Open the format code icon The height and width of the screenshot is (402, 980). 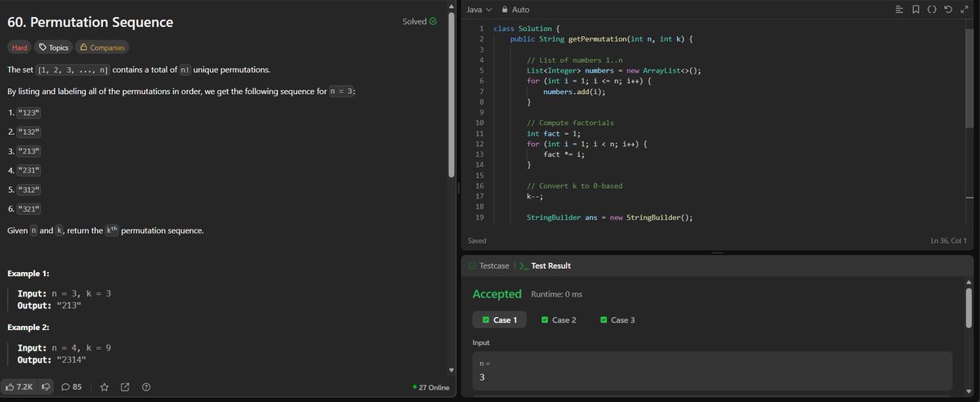click(899, 9)
